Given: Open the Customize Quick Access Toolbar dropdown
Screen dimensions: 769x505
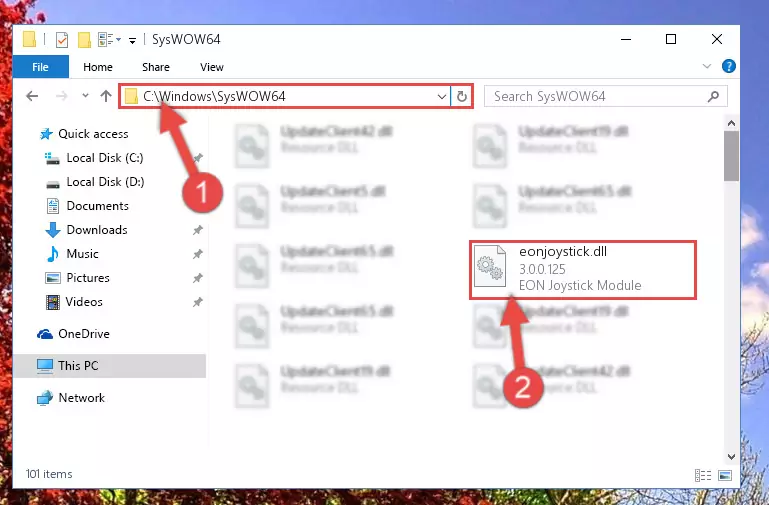Looking at the screenshot, I should (x=132, y=40).
